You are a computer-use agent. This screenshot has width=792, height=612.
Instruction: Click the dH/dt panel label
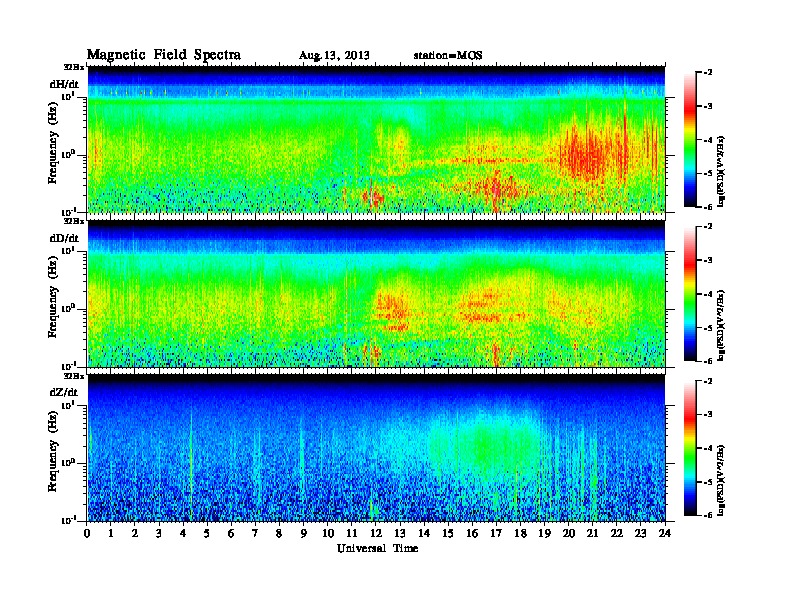64,84
